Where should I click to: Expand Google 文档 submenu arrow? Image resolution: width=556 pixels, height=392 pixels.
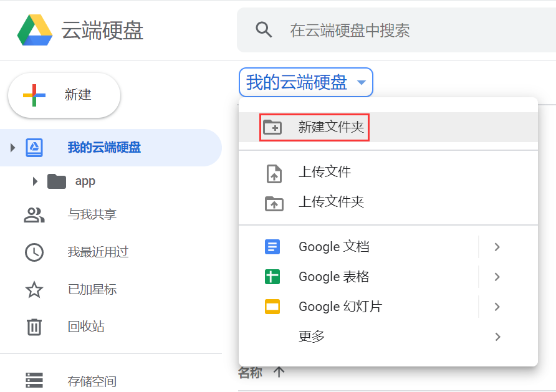point(497,247)
